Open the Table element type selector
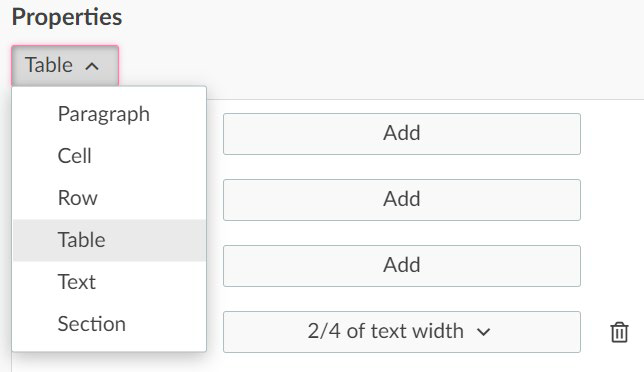 (x=65, y=66)
